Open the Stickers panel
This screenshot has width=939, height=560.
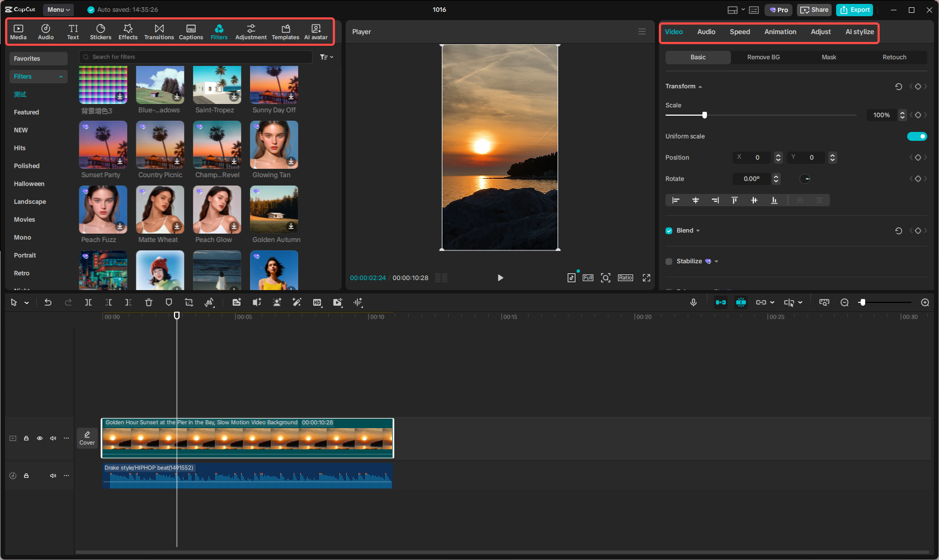tap(101, 31)
